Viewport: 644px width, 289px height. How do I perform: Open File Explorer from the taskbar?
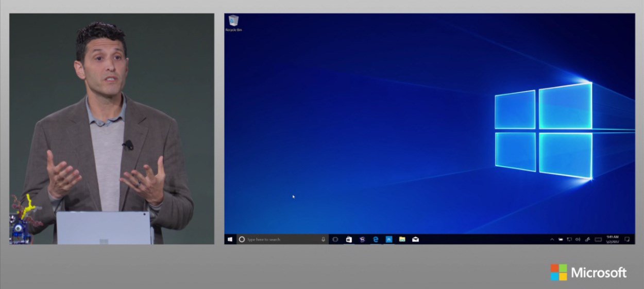402,239
